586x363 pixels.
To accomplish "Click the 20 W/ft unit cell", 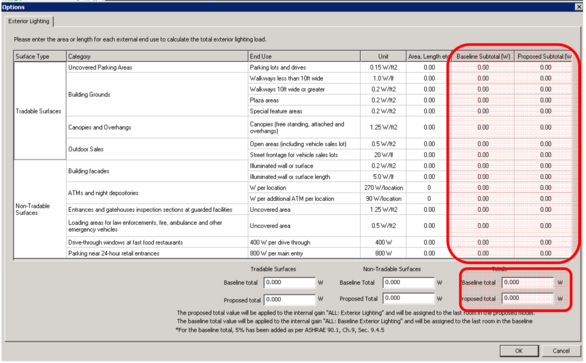I will [x=383, y=155].
